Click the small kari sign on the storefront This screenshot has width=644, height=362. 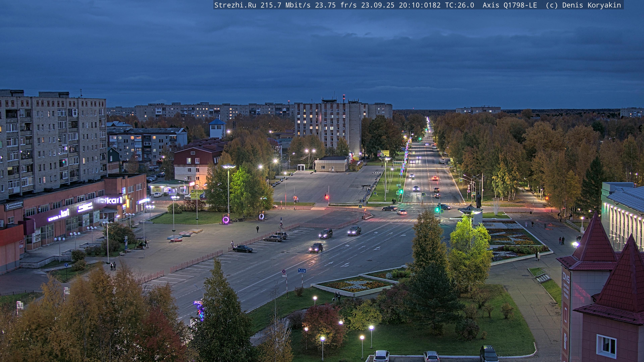[65, 213]
